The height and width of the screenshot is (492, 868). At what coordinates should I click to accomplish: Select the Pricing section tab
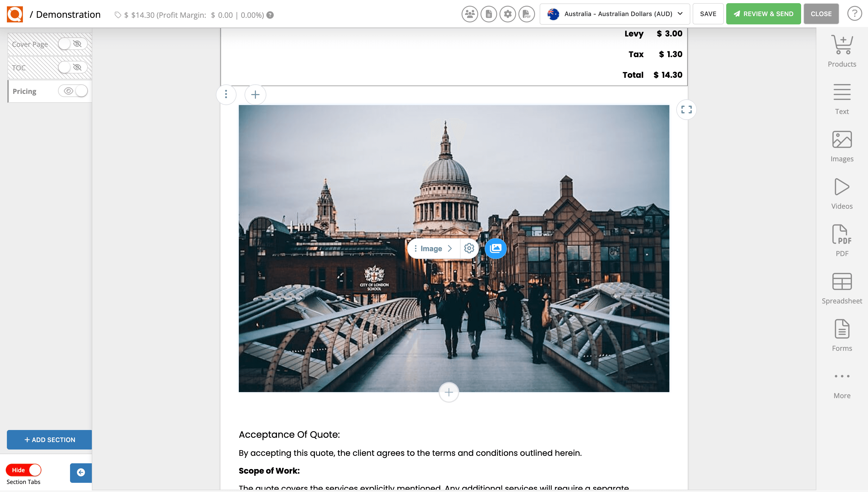pos(24,91)
